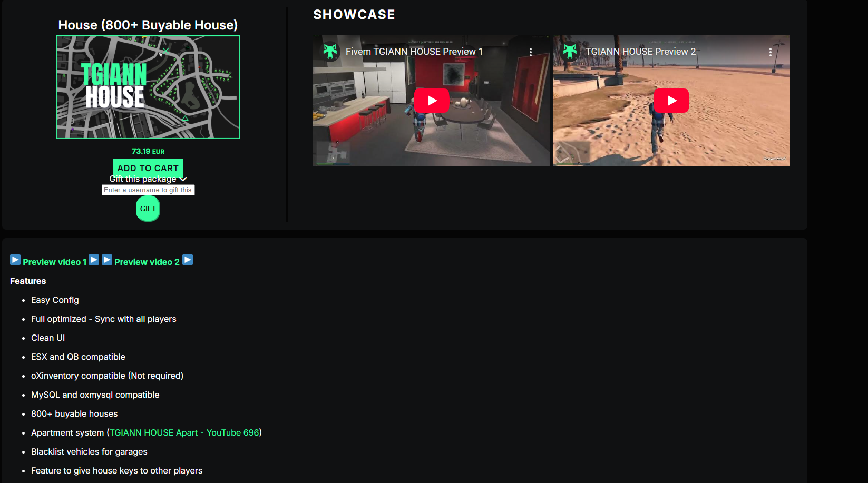This screenshot has width=868, height=483.
Task: Click the play emoji before 'Preview video 1'
Action: [x=15, y=260]
